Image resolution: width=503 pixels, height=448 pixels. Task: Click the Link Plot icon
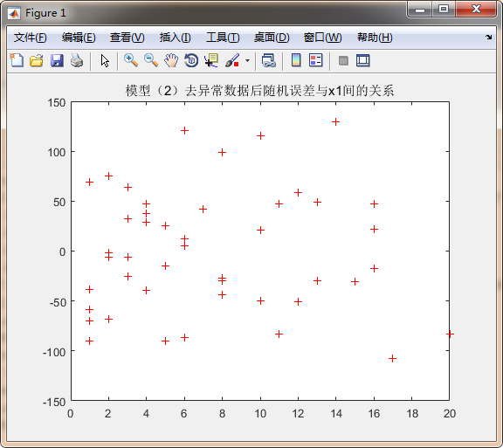[268, 60]
